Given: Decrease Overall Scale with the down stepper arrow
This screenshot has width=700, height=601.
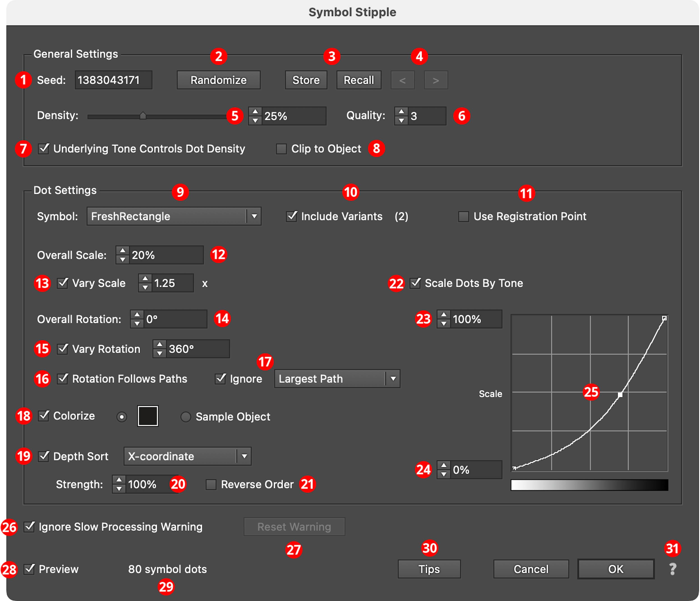Looking at the screenshot, I should tap(123, 260).
